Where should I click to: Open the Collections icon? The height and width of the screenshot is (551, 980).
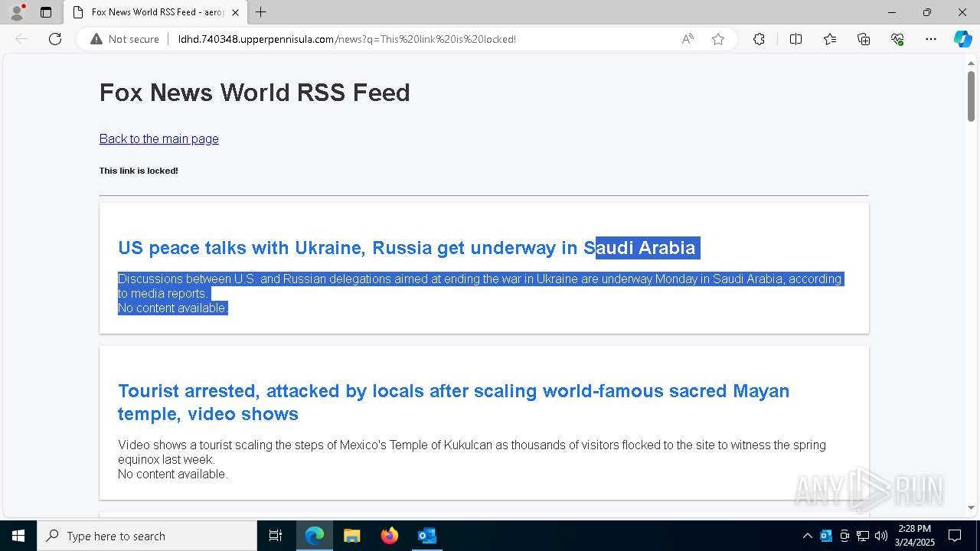click(864, 39)
